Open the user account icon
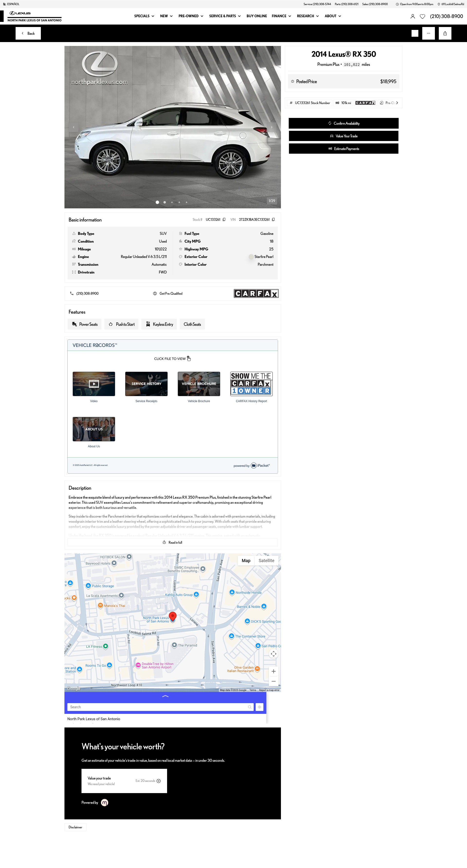This screenshot has height=868, width=467. 412,16
